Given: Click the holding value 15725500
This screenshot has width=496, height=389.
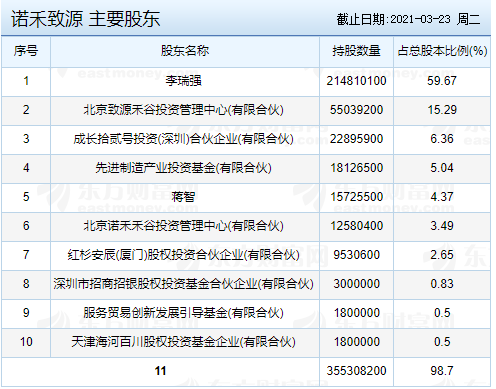Looking at the screenshot, I should pos(356,197).
